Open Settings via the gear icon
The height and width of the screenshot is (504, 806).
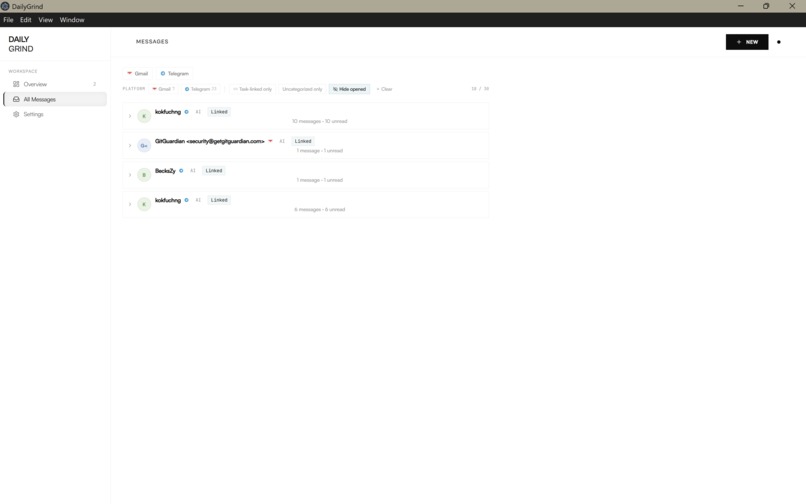16,114
